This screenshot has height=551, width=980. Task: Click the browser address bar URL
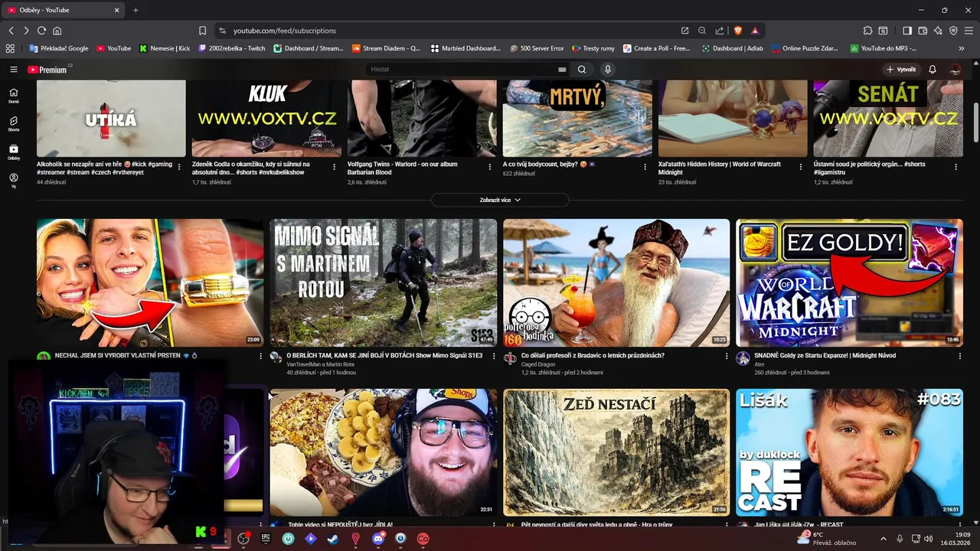285,31
